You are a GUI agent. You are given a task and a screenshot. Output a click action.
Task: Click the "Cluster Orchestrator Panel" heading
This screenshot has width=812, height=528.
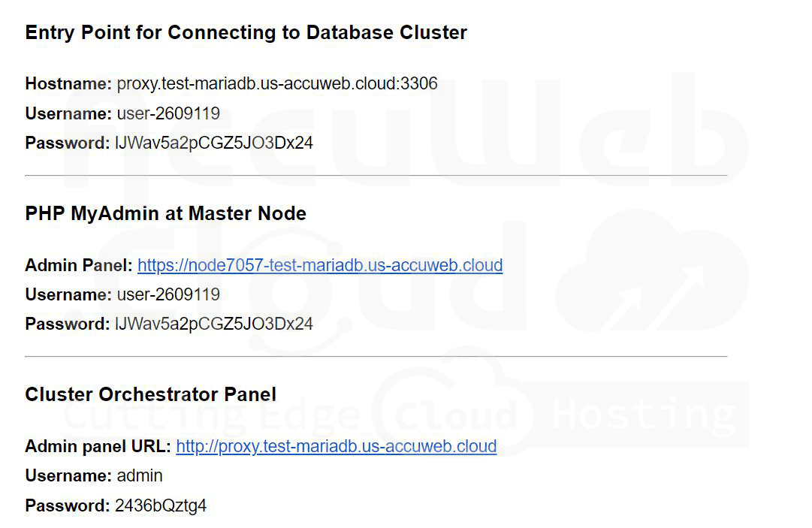pos(150,394)
